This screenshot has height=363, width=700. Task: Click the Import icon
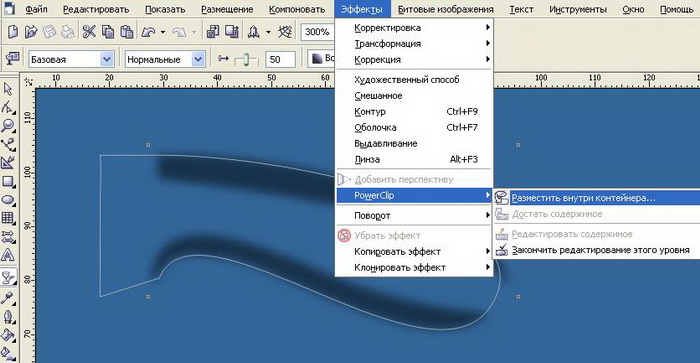click(212, 32)
